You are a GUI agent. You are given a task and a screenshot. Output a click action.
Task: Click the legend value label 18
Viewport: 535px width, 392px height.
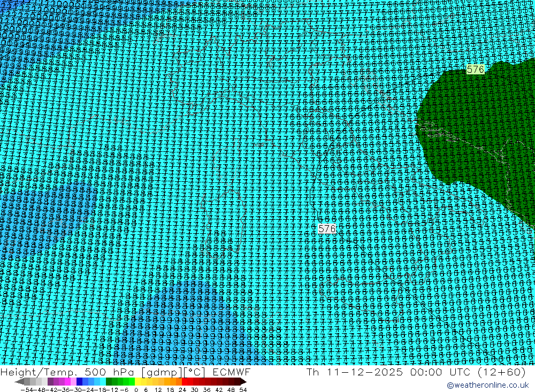click(x=170, y=390)
